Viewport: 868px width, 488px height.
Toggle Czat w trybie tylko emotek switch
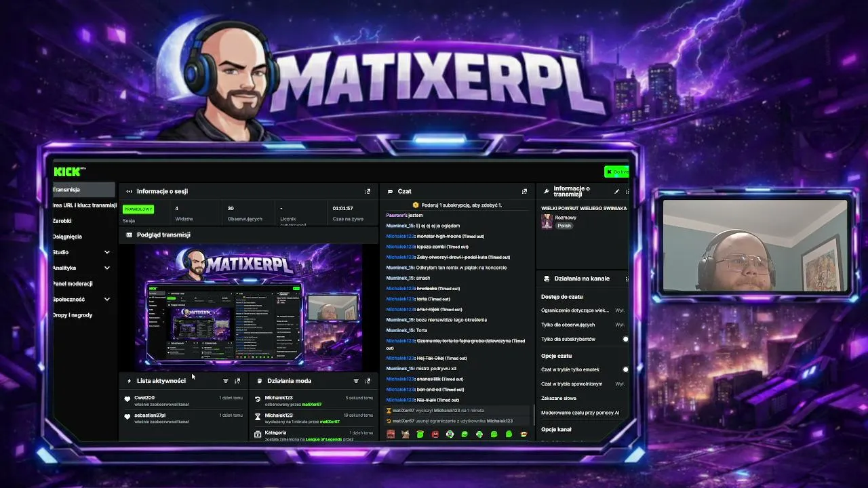pos(625,369)
